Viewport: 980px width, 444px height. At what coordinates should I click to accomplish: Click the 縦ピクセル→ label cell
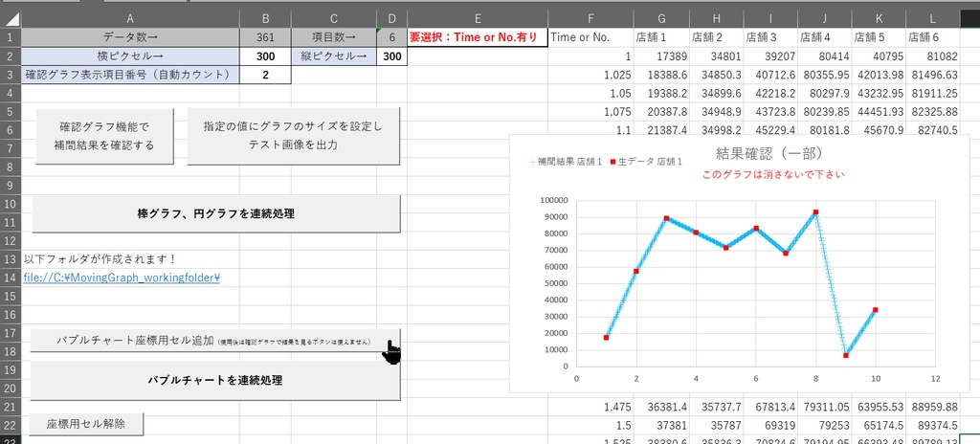[334, 56]
